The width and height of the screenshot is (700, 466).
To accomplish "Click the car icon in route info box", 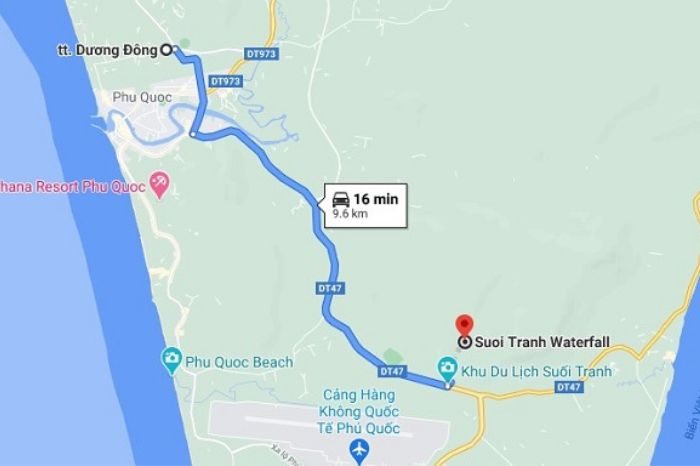I will 341,199.
